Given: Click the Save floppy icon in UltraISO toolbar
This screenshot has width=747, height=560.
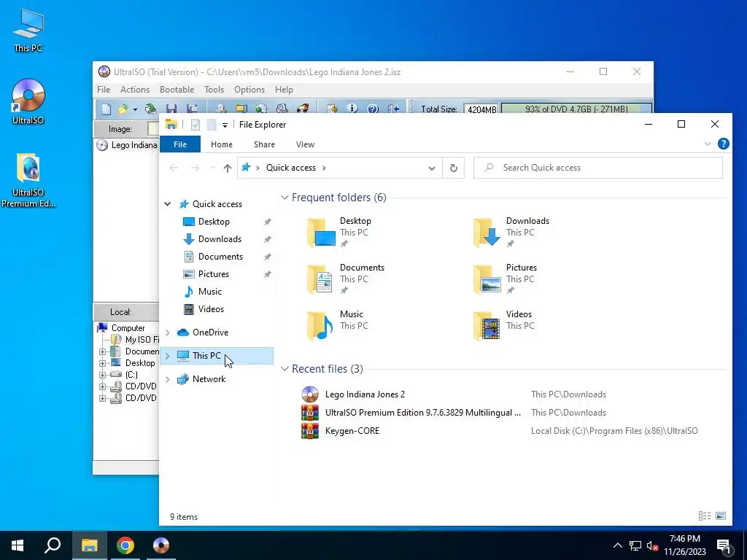Looking at the screenshot, I should [x=171, y=109].
